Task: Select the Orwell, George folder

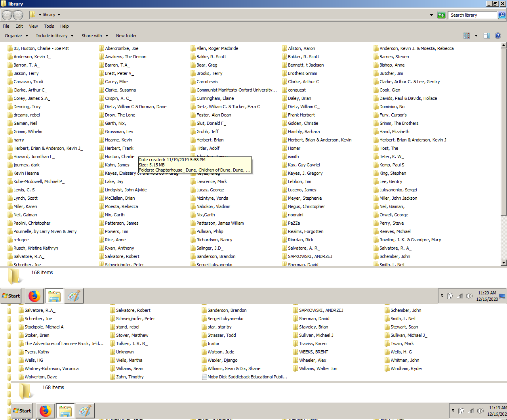Action: (391, 215)
